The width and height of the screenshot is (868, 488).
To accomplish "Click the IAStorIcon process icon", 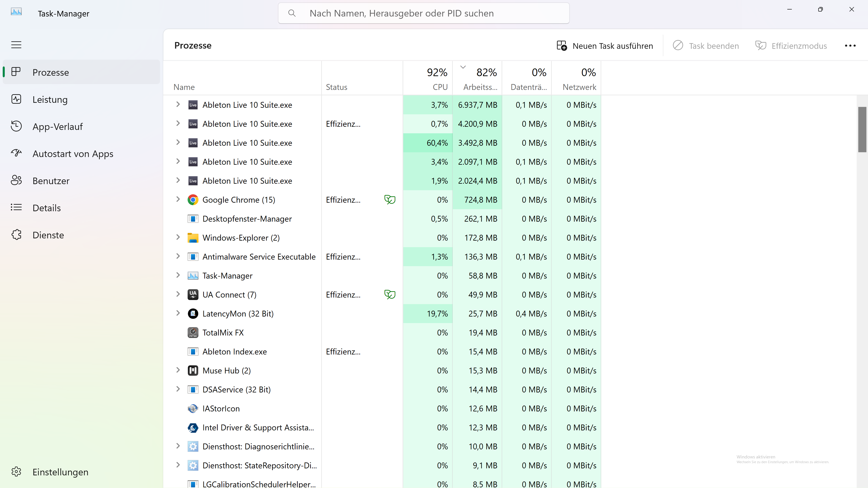I will (193, 408).
